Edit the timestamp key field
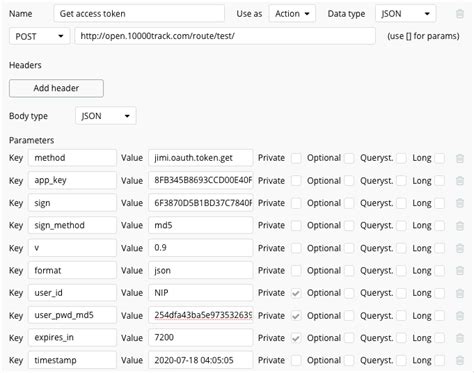 72,360
